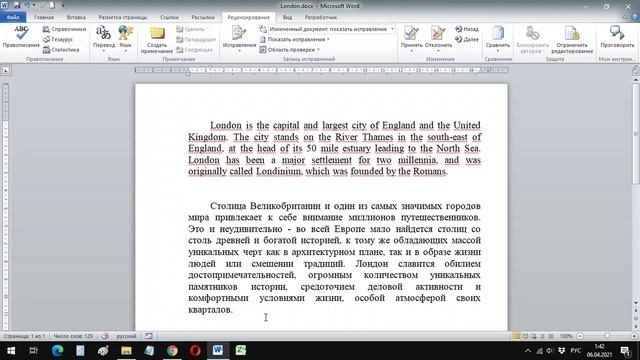Image resolution: width=640 pixels, height=360 pixels.
Task: Open Сравнить compare documents
Action: tap(498, 38)
